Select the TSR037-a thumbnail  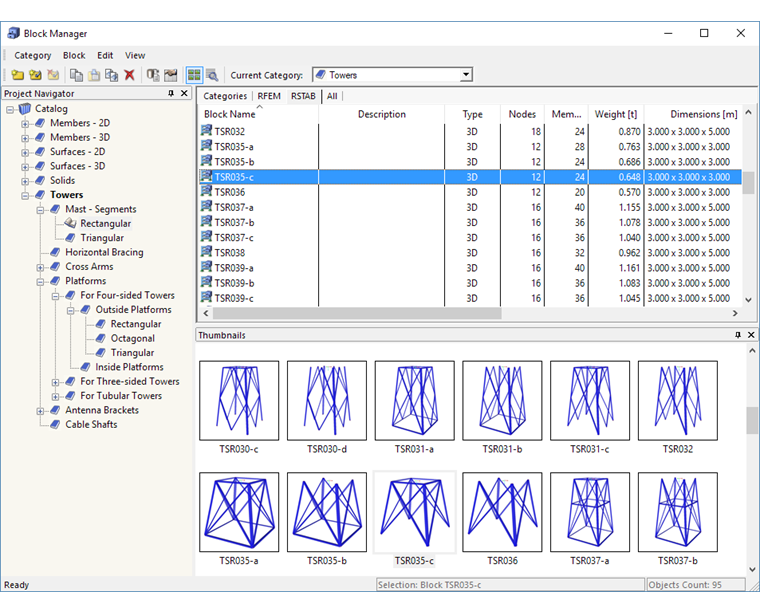(x=590, y=513)
